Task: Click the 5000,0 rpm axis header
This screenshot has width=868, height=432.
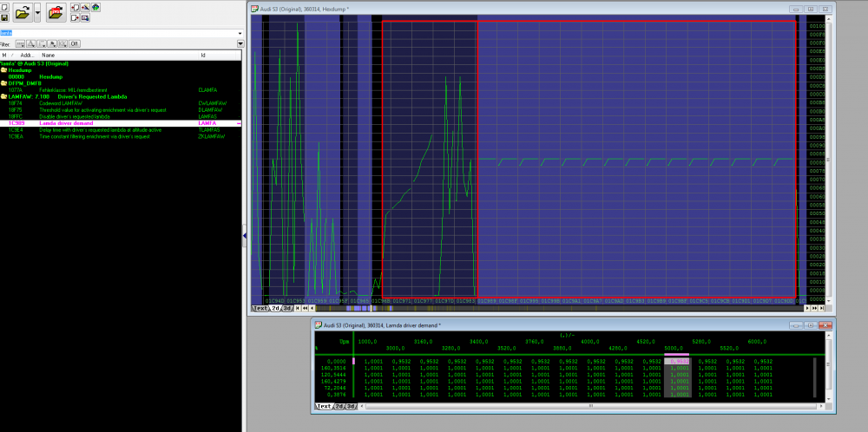Action: coord(674,349)
